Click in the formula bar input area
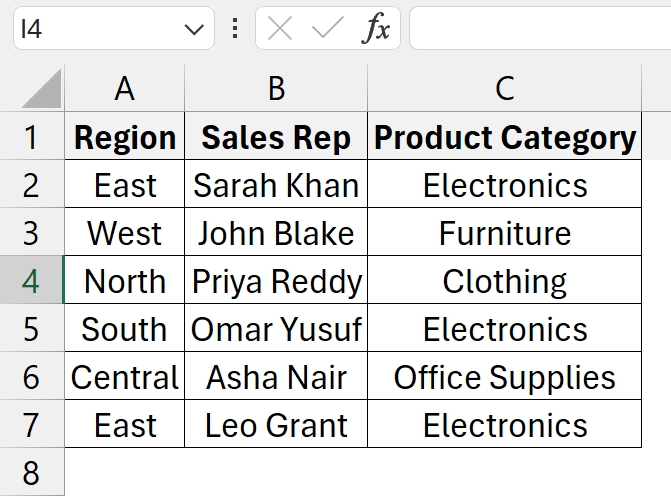Image resolution: width=671 pixels, height=496 pixels. [x=540, y=29]
